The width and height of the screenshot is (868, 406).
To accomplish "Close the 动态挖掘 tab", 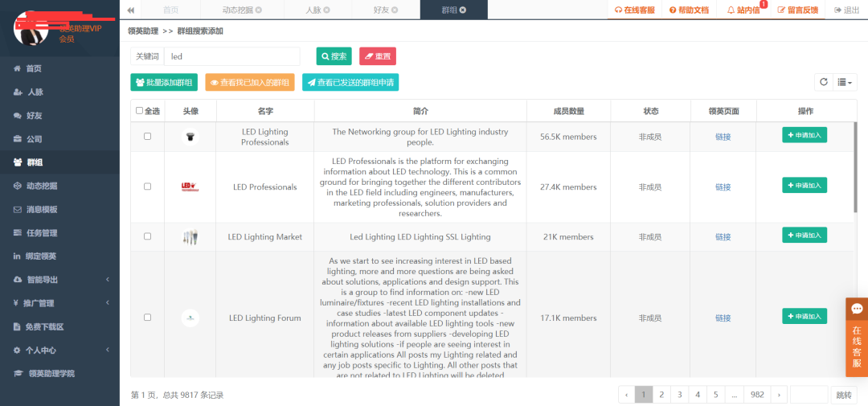I will point(259,10).
